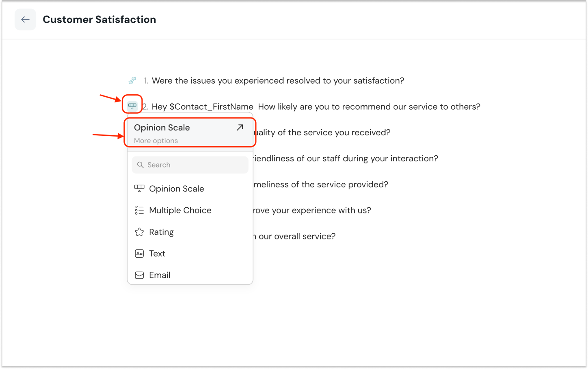The image size is (588, 369).
Task: Click the envelope icon for Email type
Action: point(139,275)
